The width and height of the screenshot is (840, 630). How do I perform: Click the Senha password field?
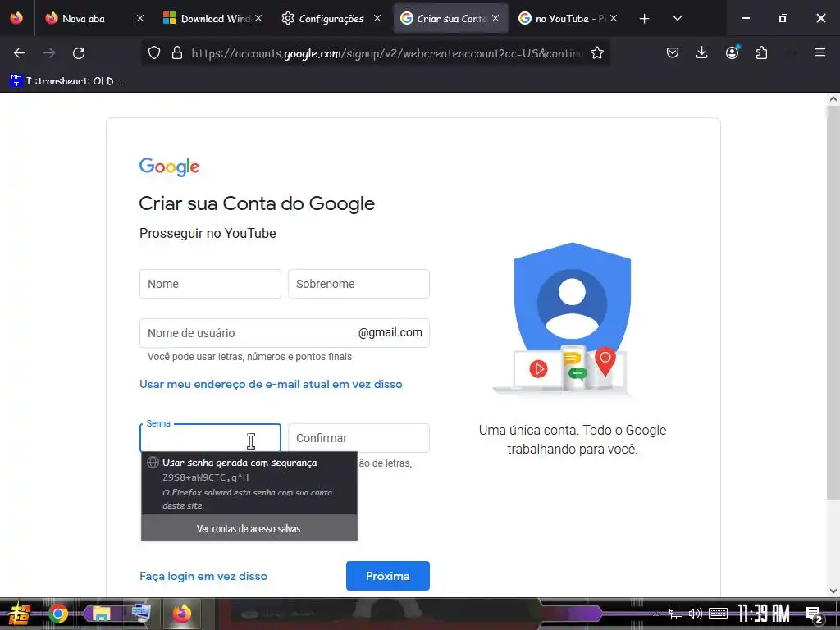pyautogui.click(x=210, y=438)
